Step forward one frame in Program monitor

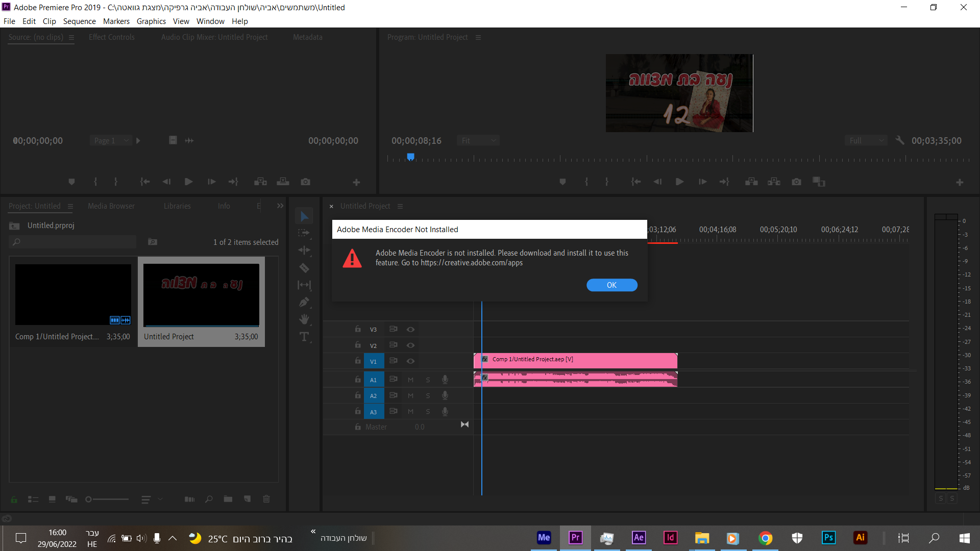tap(703, 182)
